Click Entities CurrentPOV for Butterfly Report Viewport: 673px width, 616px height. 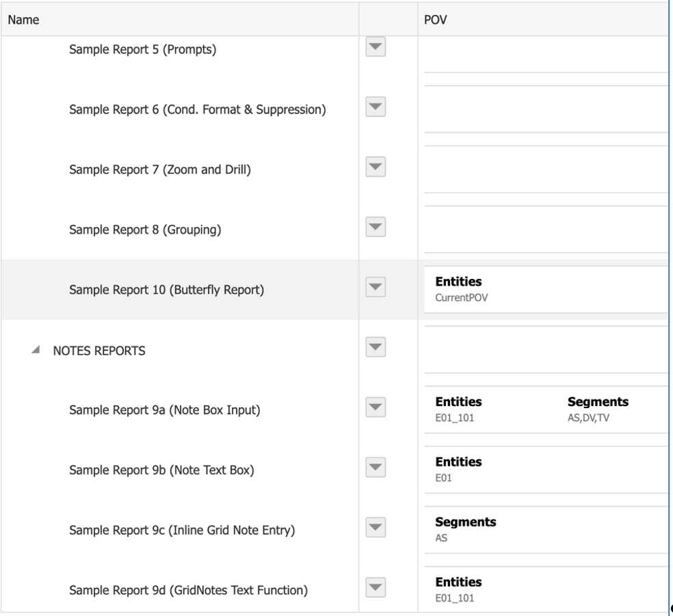click(x=458, y=289)
